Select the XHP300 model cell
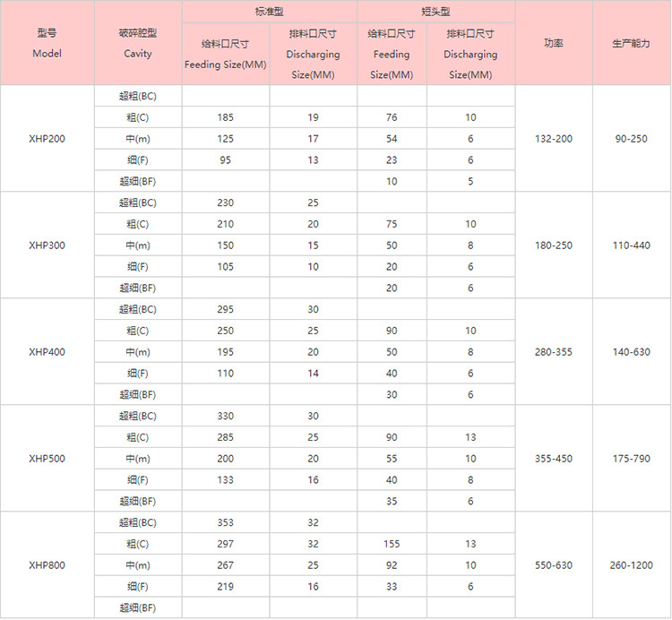The height and width of the screenshot is (620, 672). [x=47, y=245]
